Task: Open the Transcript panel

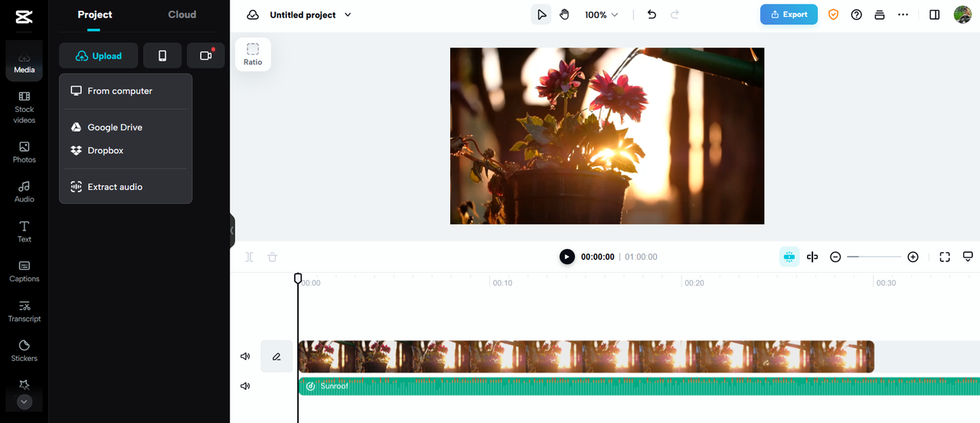Action: (24, 311)
